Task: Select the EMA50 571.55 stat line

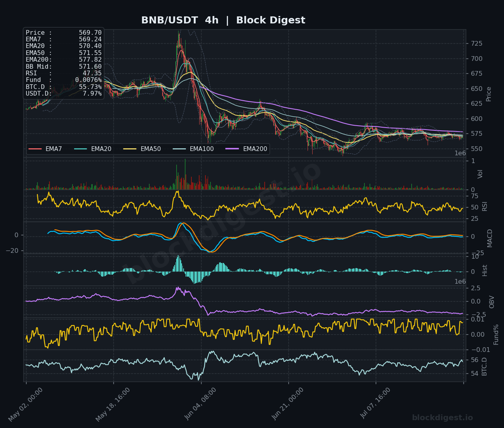Action: click(64, 53)
